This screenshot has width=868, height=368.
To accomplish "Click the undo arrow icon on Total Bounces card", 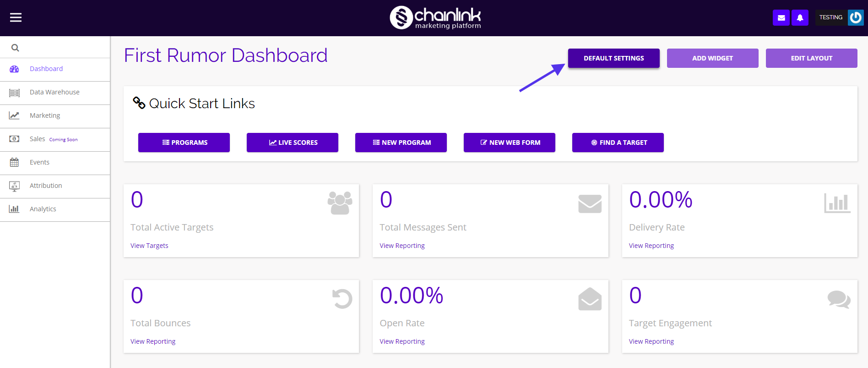I will [342, 299].
